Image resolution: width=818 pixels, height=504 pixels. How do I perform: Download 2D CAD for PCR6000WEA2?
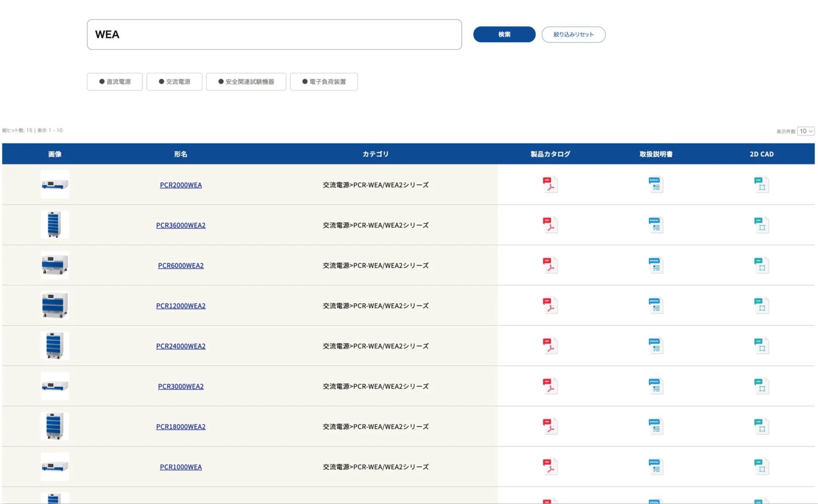point(761,266)
